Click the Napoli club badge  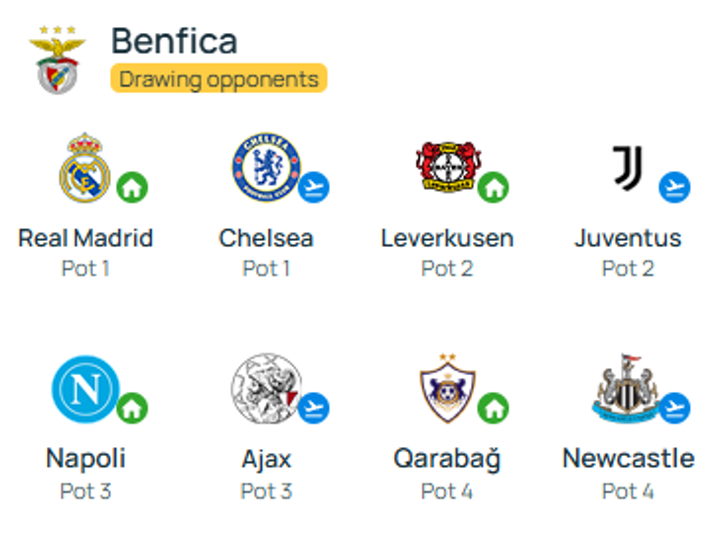pos(85,388)
